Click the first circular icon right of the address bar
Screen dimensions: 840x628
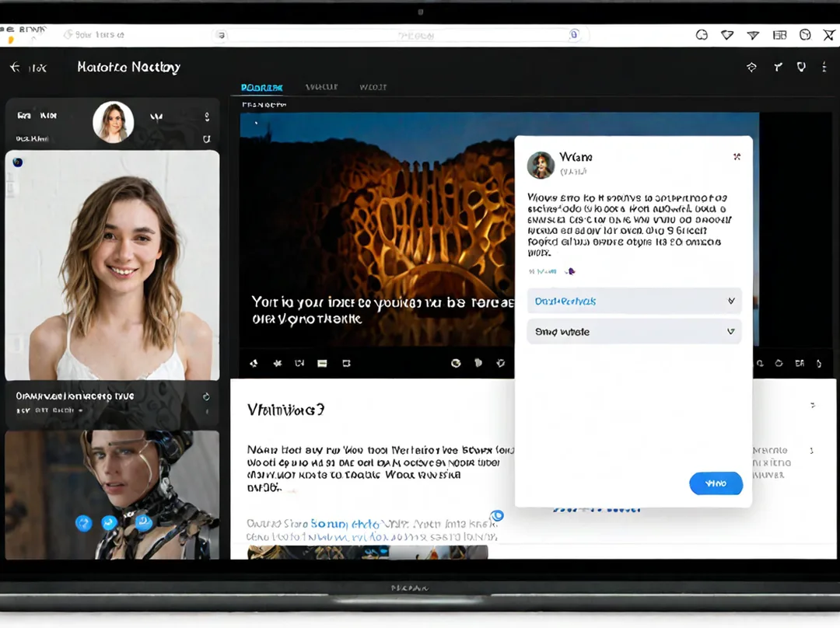point(702,35)
